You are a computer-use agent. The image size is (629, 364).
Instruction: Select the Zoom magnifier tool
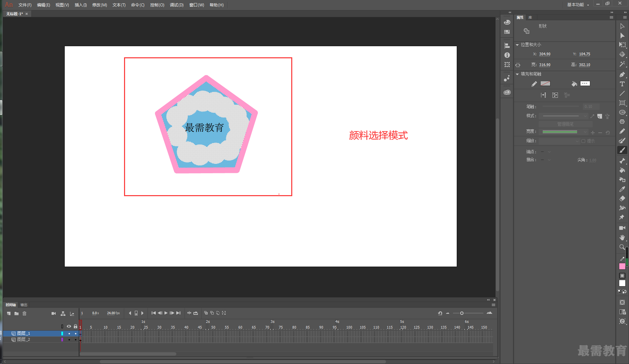tap(622, 247)
